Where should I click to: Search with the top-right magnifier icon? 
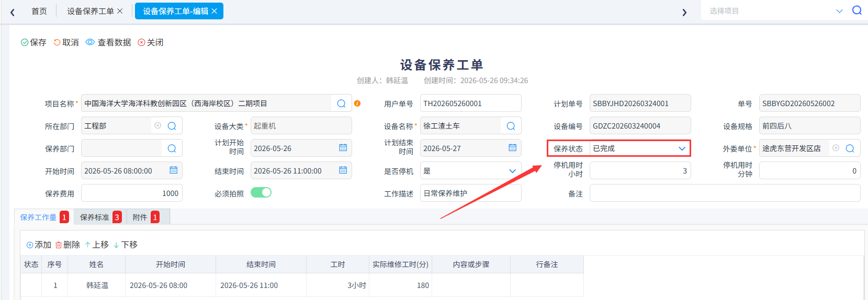click(856, 10)
